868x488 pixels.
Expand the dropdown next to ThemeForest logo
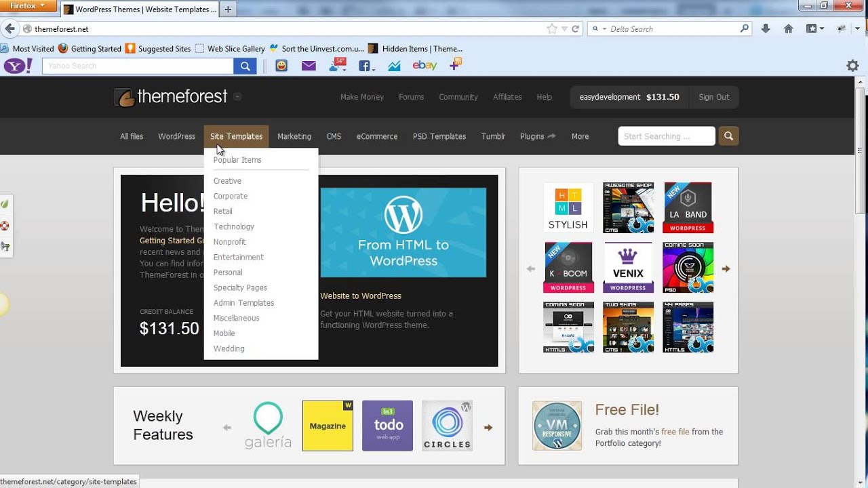click(x=237, y=96)
